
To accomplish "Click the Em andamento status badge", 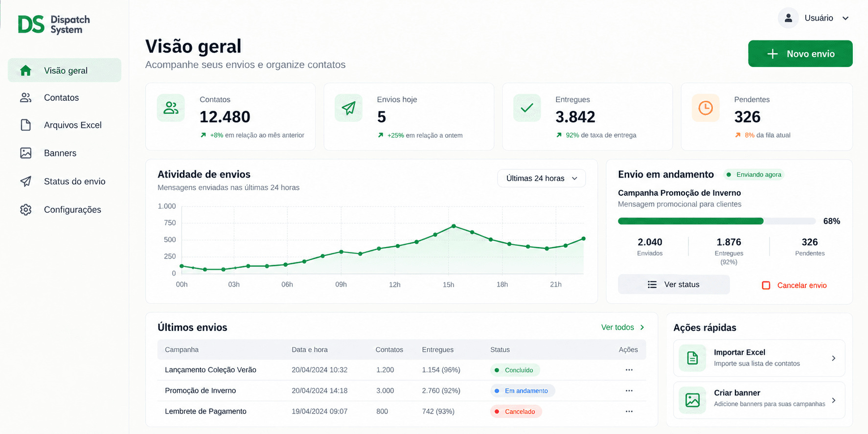I will click(522, 391).
